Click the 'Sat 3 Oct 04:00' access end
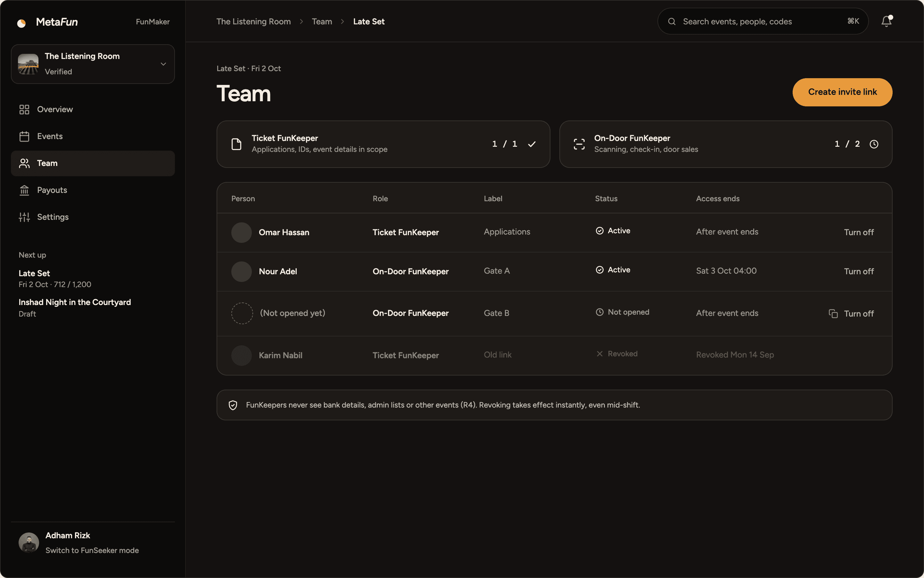 726,271
